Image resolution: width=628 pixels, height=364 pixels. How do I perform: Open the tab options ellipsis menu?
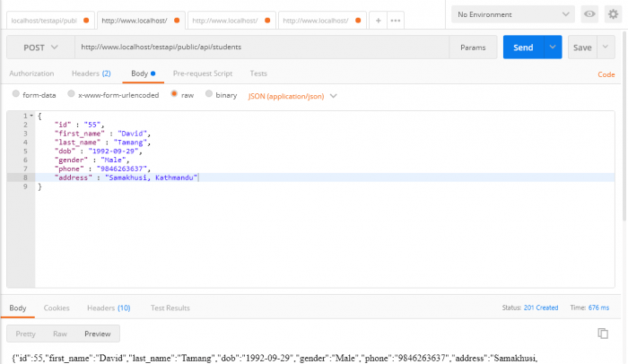[396, 21]
